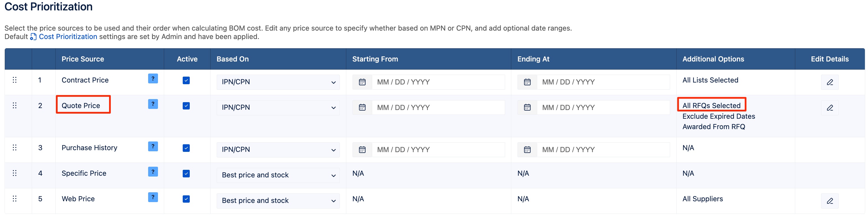Toggle Active checkbox for Purchase History

pos(186,148)
